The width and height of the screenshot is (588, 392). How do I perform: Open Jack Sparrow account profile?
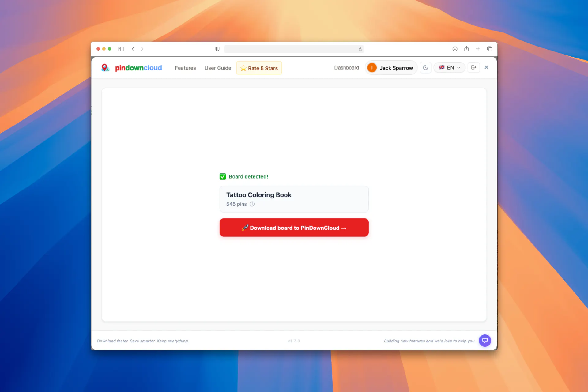(x=391, y=68)
